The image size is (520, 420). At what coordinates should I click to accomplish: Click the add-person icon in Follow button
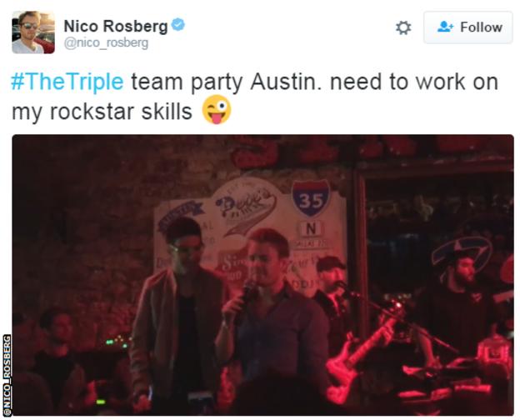(x=445, y=27)
